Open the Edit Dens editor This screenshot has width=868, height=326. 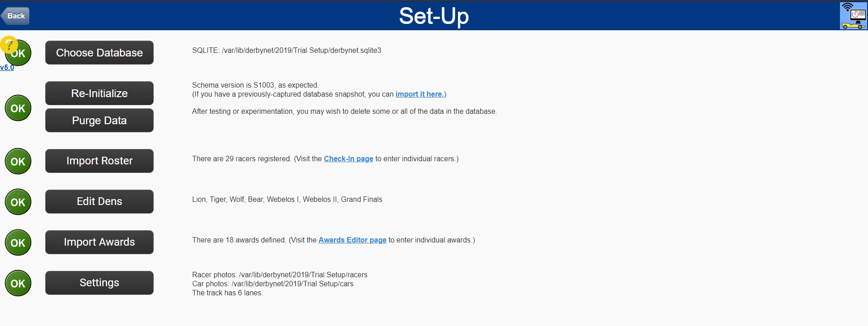[99, 201]
